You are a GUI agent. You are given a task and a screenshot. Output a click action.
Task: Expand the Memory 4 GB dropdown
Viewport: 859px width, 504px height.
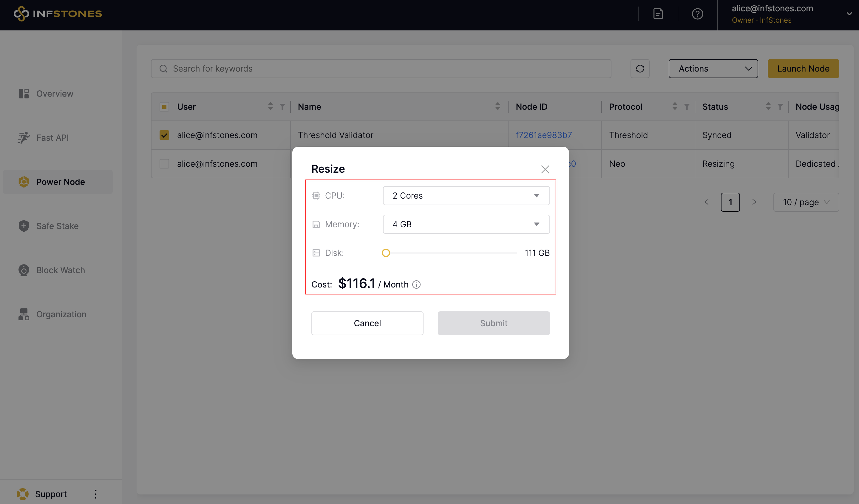466,224
